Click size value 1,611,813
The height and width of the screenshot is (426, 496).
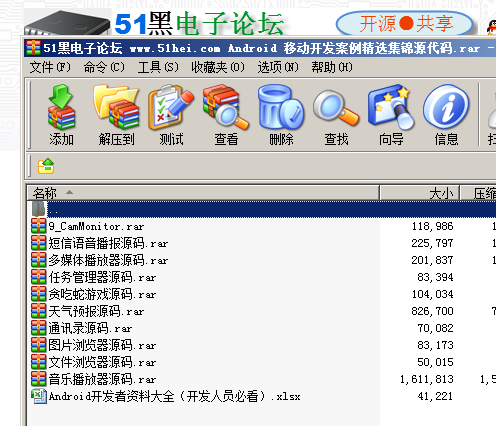pyautogui.click(x=427, y=379)
